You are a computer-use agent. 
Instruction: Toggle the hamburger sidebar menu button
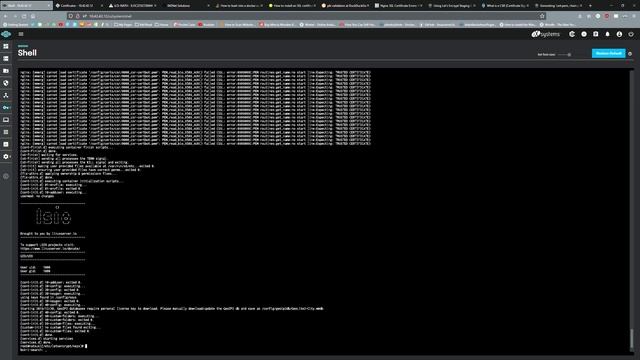21,34
